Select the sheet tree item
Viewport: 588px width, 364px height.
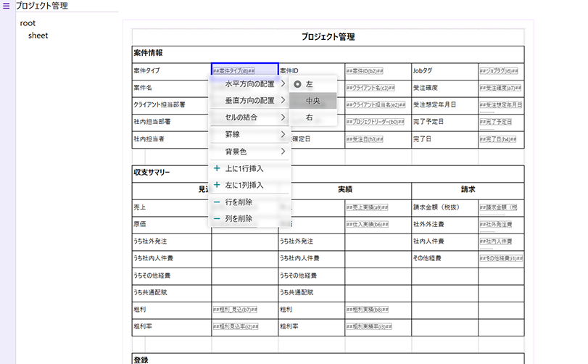38,35
